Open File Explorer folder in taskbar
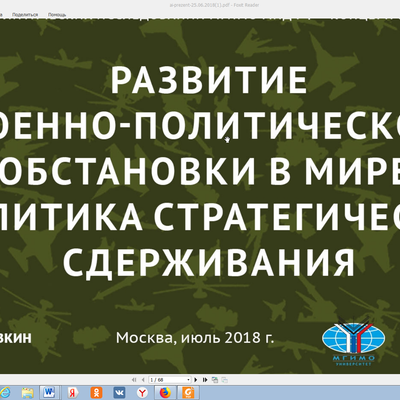 [28, 392]
